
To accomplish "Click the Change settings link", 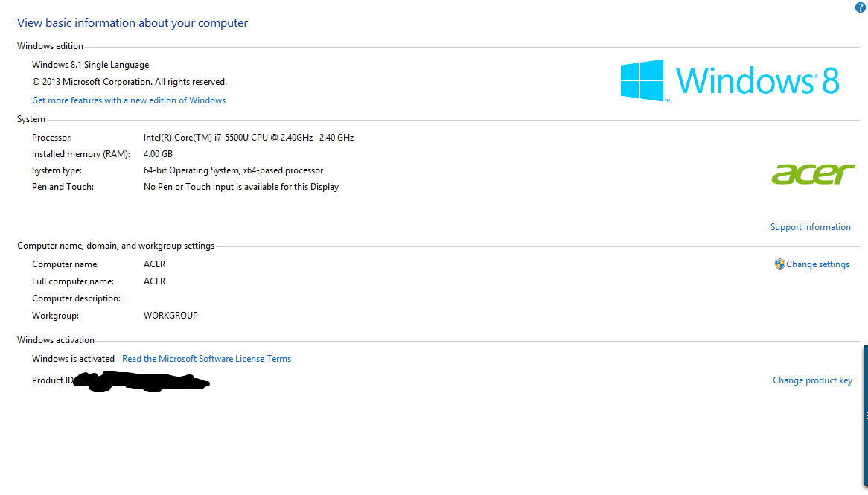I will (817, 264).
